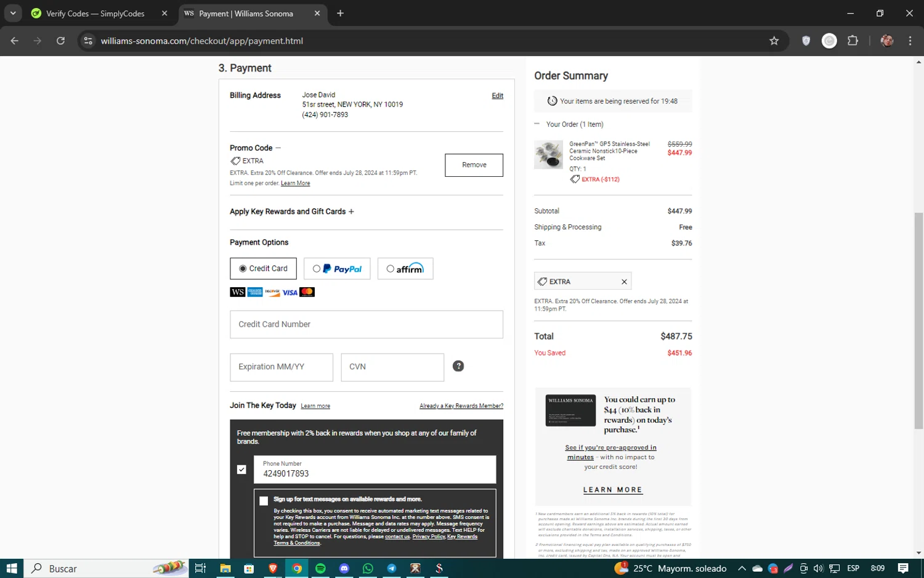Open Chrome three-dot menu
Image resolution: width=924 pixels, height=578 pixels.
point(910,41)
